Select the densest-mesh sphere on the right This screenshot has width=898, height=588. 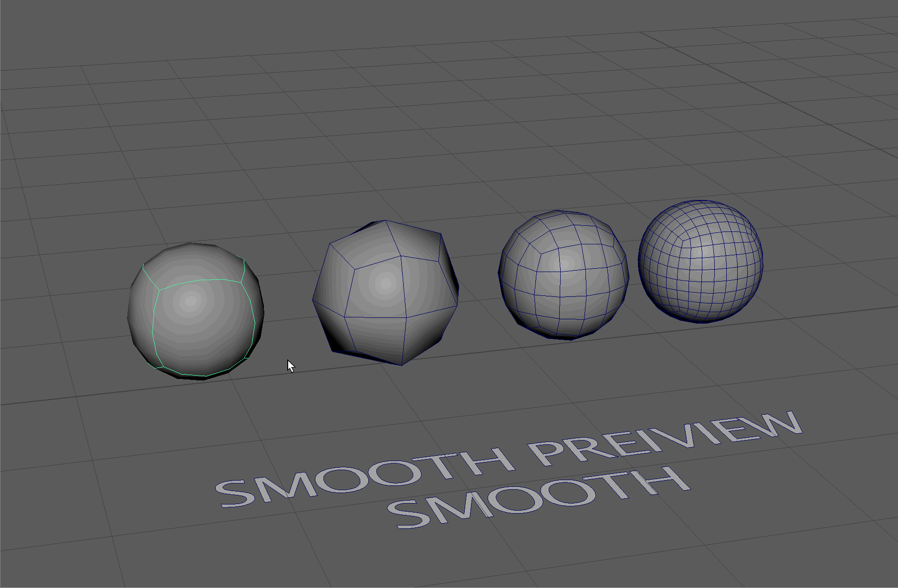tap(700, 261)
